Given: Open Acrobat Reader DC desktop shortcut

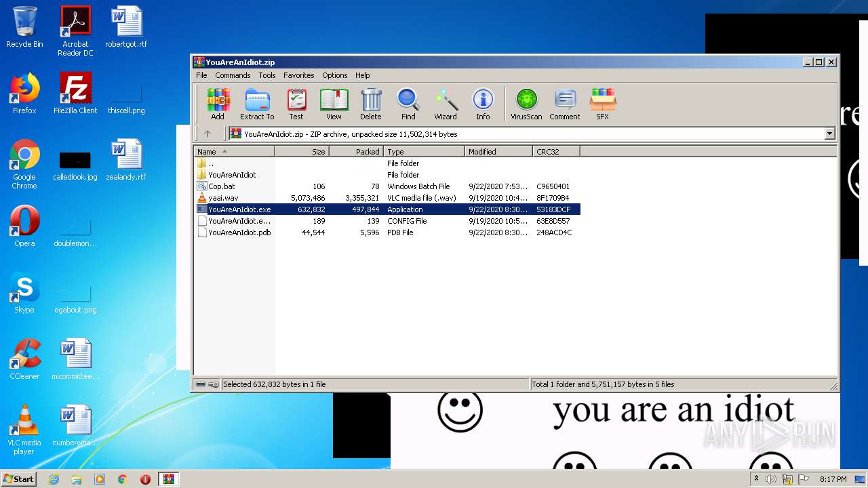Looking at the screenshot, I should pyautogui.click(x=75, y=31).
